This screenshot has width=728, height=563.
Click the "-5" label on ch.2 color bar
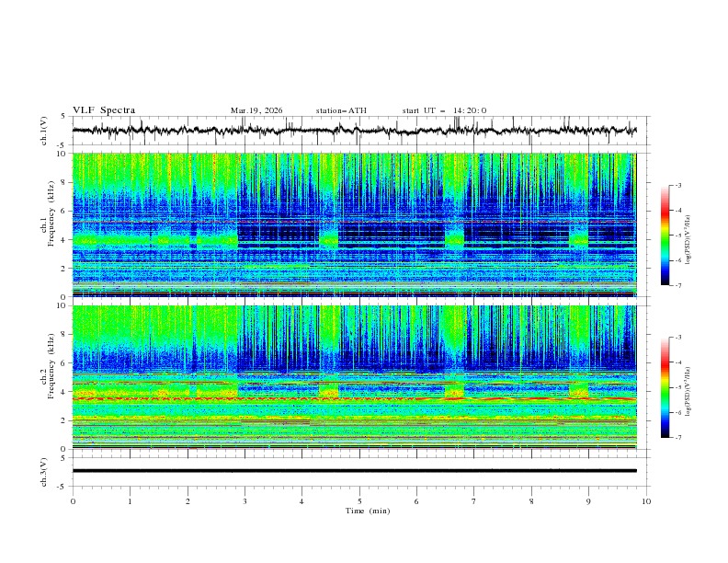(678, 387)
